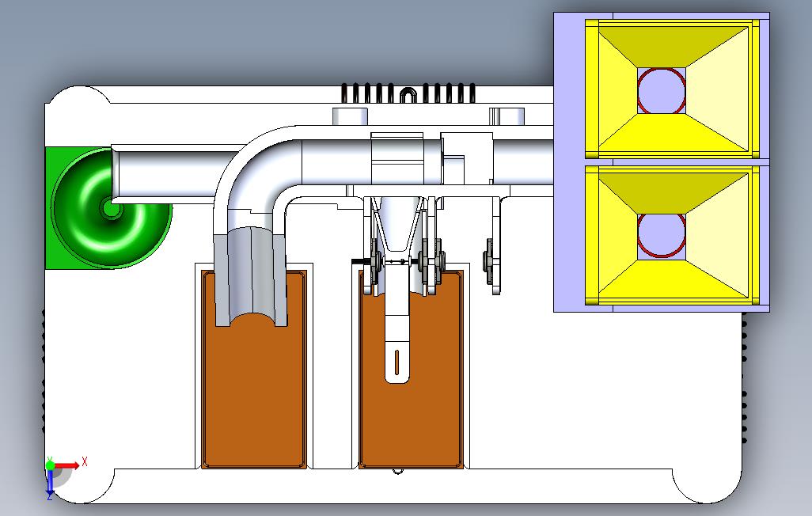Select the upper yellow hopper funnel
812x516 pixels.
click(x=673, y=89)
